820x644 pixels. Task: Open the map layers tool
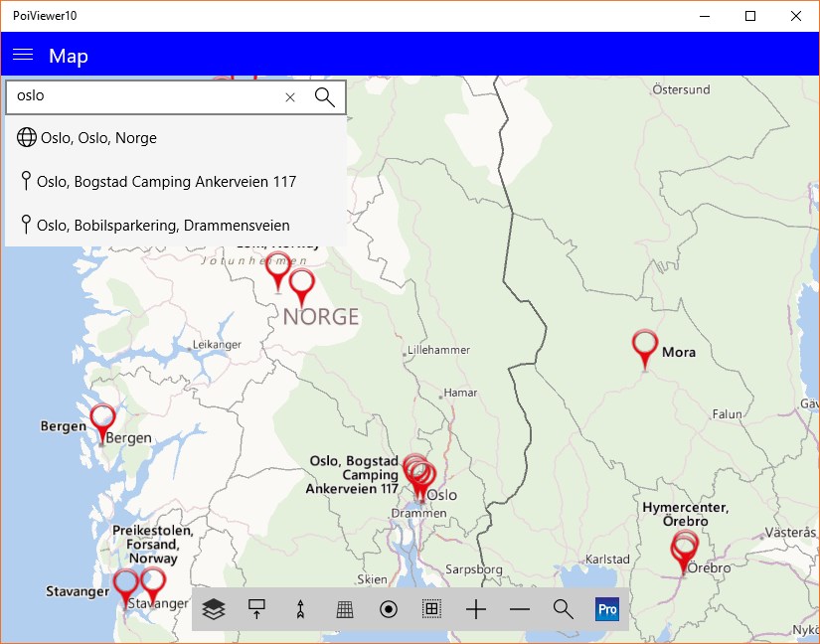(214, 609)
